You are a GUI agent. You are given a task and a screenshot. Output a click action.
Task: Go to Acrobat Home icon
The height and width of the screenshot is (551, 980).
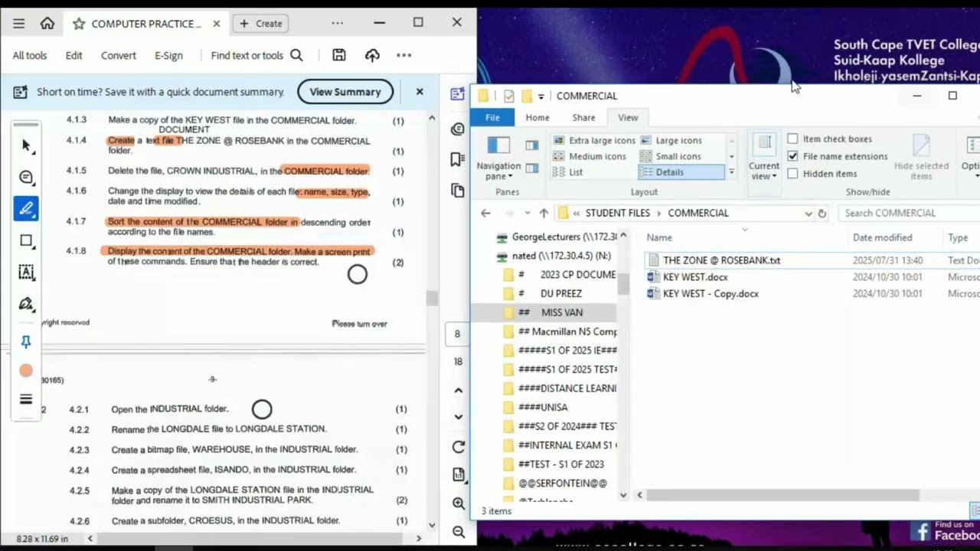coord(47,24)
